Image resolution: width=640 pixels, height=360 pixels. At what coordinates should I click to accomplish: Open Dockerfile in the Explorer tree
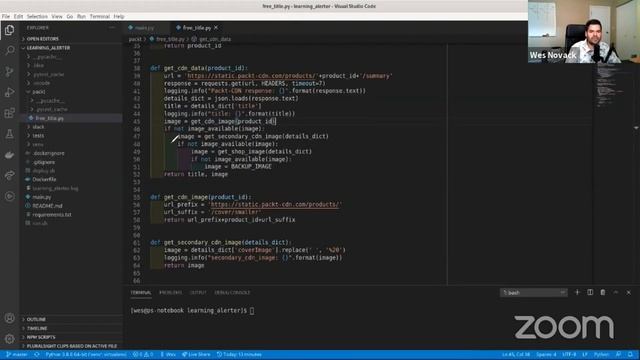(44, 180)
